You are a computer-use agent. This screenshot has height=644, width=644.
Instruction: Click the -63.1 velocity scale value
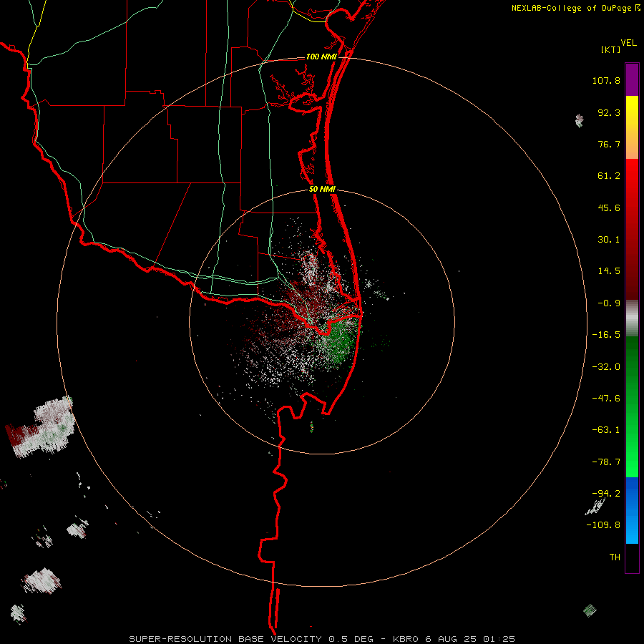point(606,430)
